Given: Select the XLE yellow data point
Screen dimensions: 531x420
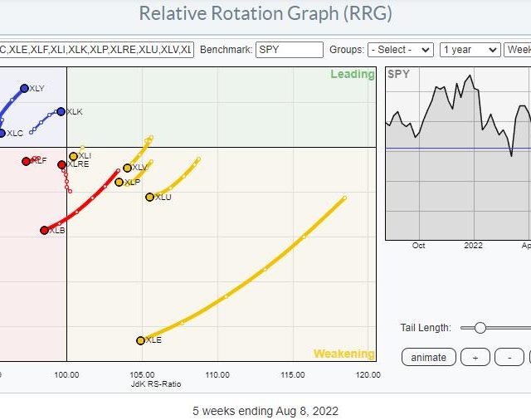Looking at the screenshot, I should (140, 340).
